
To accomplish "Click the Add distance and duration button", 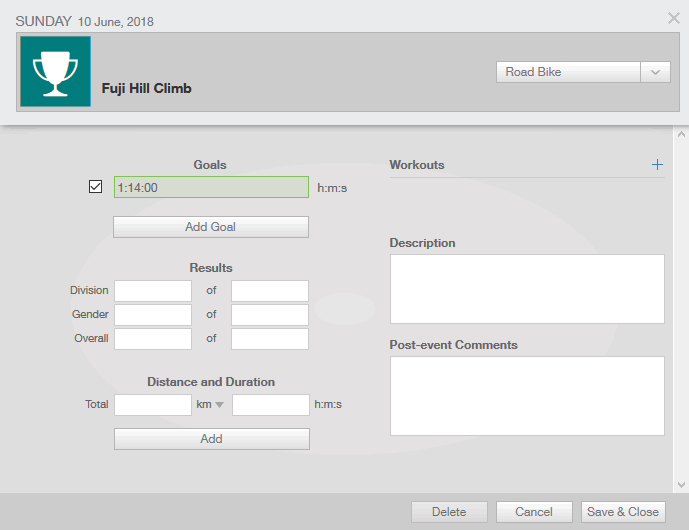I will click(212, 439).
